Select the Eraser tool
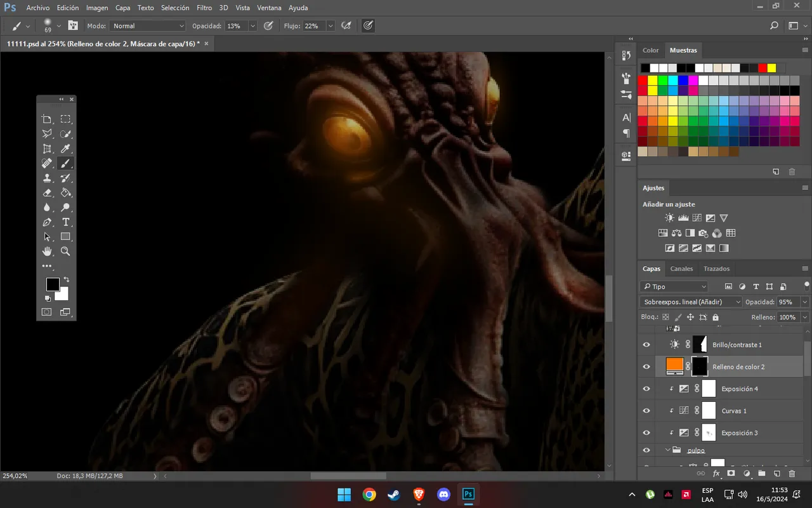The width and height of the screenshot is (812, 508). 47,192
